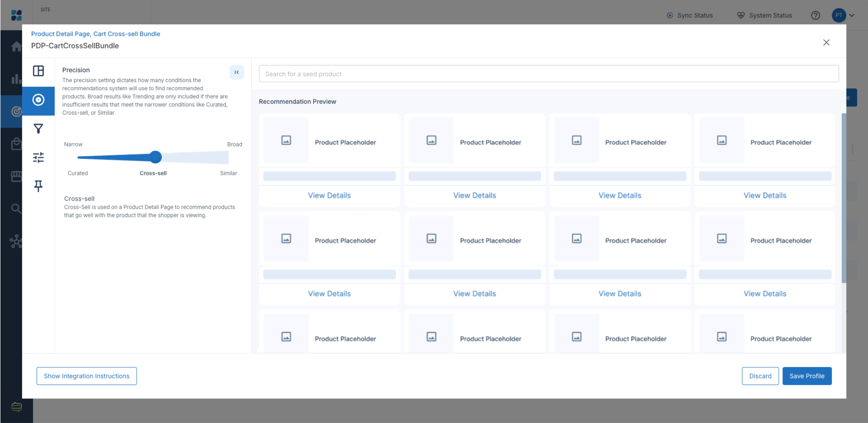This screenshot has height=423, width=868.
Task: Click the help question mark icon
Action: 815,15
